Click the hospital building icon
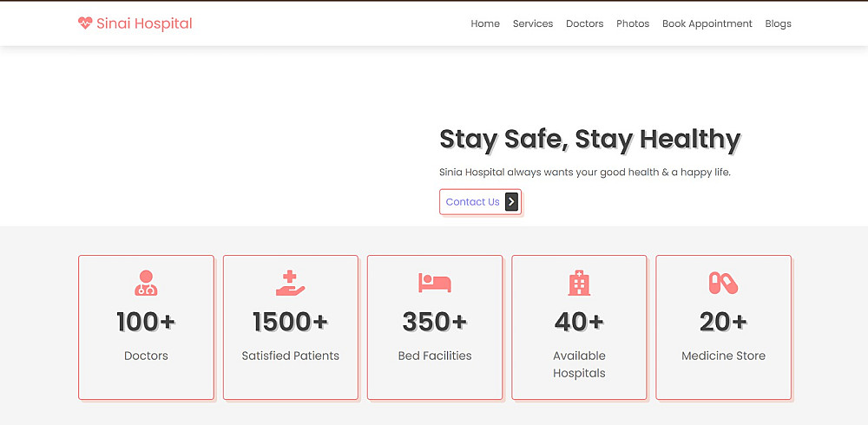 (x=579, y=283)
